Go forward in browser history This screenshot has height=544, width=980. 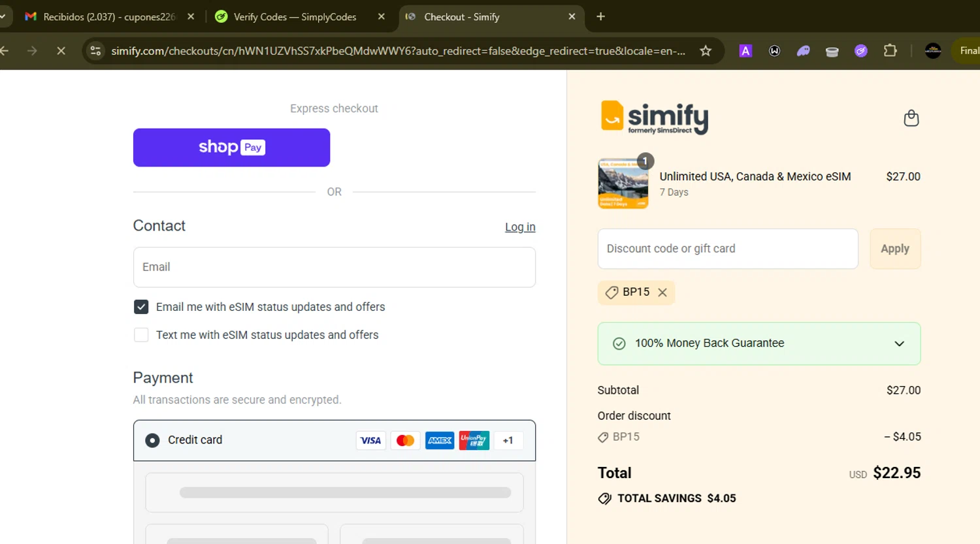(x=32, y=51)
